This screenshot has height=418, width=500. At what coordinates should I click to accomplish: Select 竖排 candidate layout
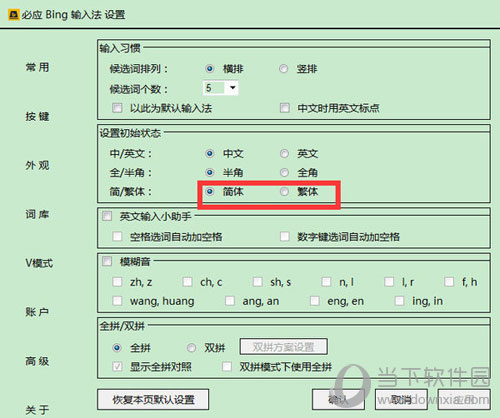click(x=284, y=69)
